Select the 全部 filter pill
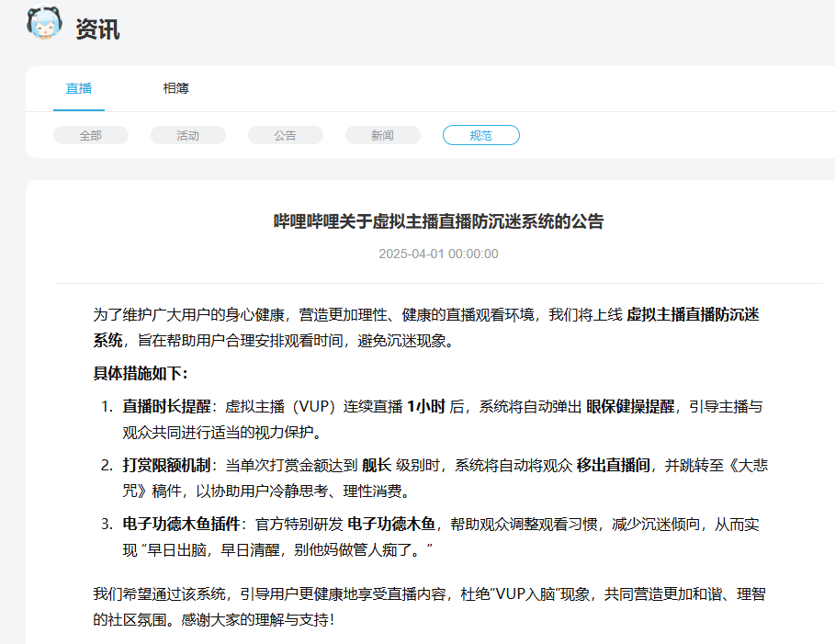This screenshot has width=835, height=644. pyautogui.click(x=91, y=135)
